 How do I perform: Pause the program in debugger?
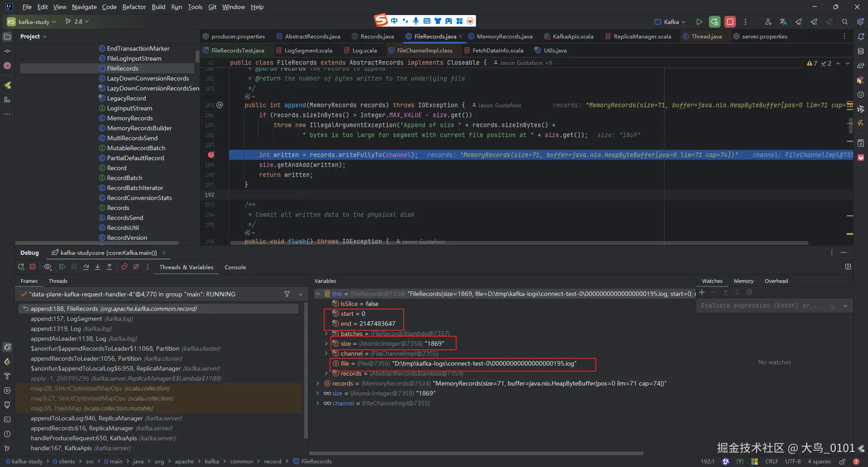(74, 267)
